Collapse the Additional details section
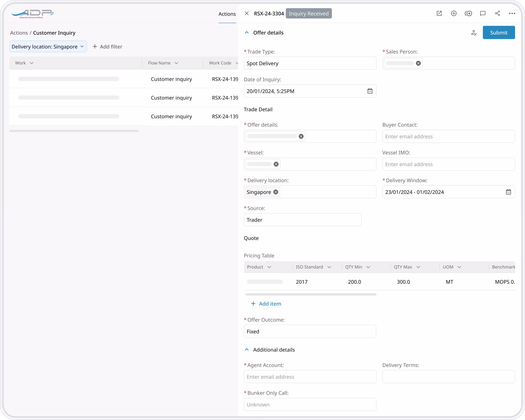Screen dimensions: 525x420 pos(247,350)
